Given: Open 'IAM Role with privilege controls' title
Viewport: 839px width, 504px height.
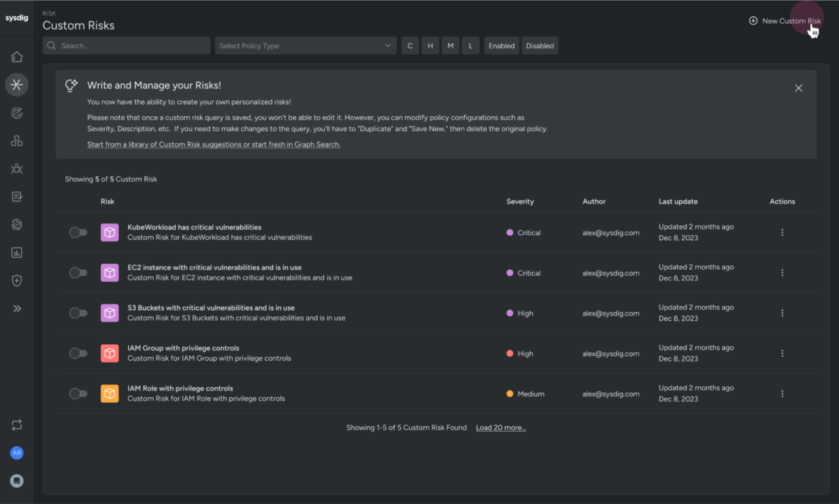Looking at the screenshot, I should [x=180, y=389].
